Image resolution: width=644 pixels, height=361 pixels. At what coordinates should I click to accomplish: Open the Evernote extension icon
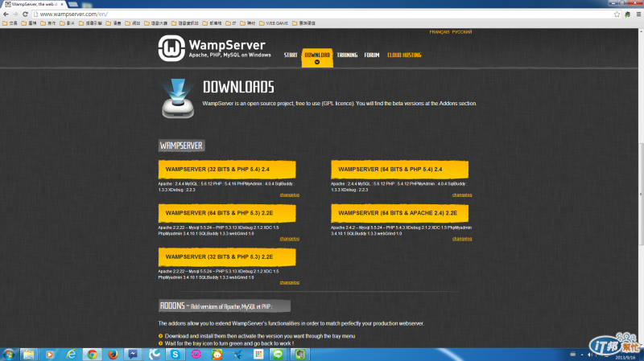pos(627,14)
